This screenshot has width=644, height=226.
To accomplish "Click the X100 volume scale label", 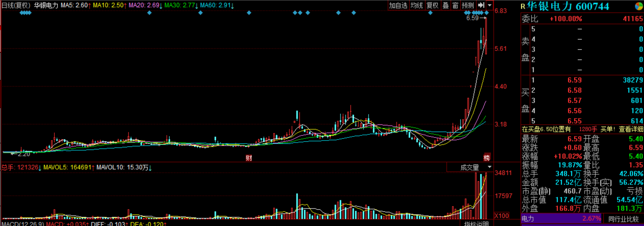I will [x=502, y=215].
